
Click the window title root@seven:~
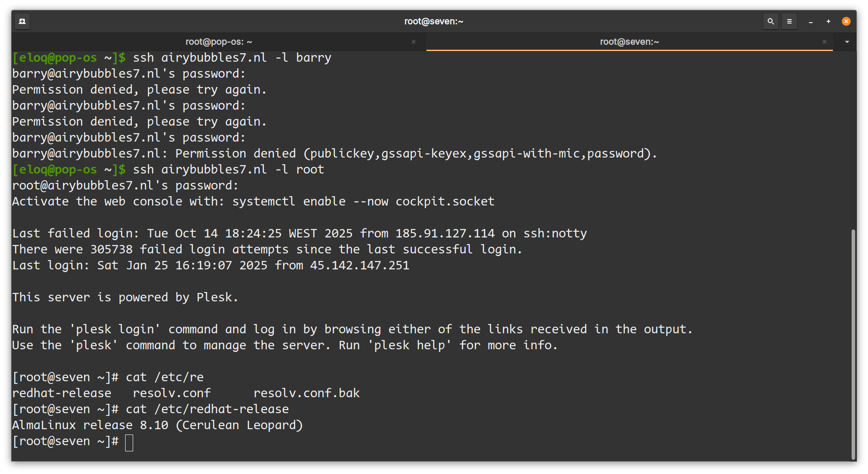tap(434, 21)
